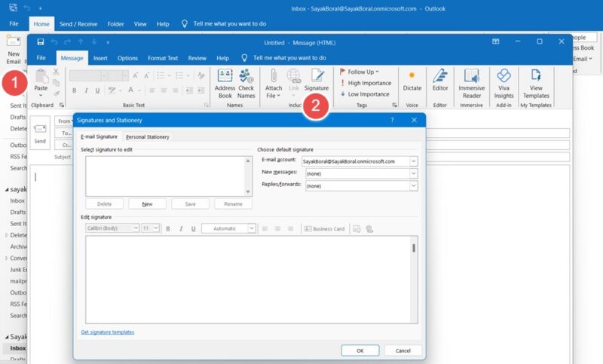Click the Save signature button
The width and height of the screenshot is (603, 364).
pyautogui.click(x=191, y=203)
